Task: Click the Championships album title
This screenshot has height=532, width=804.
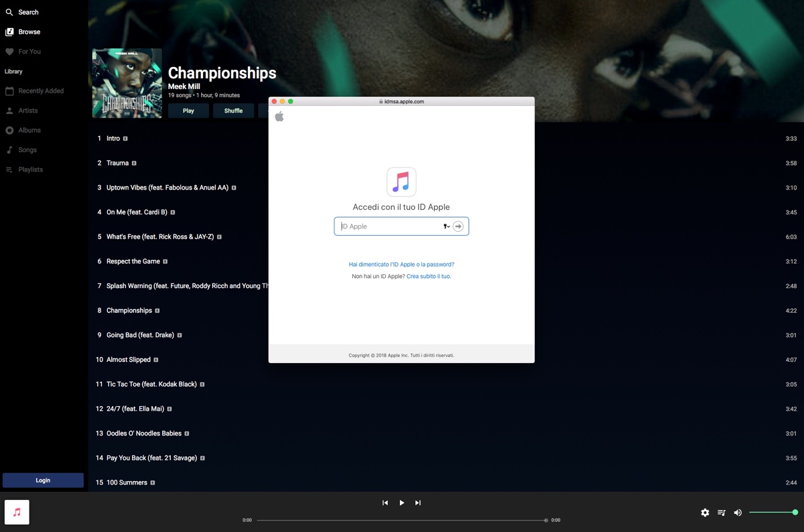Action: coord(222,73)
